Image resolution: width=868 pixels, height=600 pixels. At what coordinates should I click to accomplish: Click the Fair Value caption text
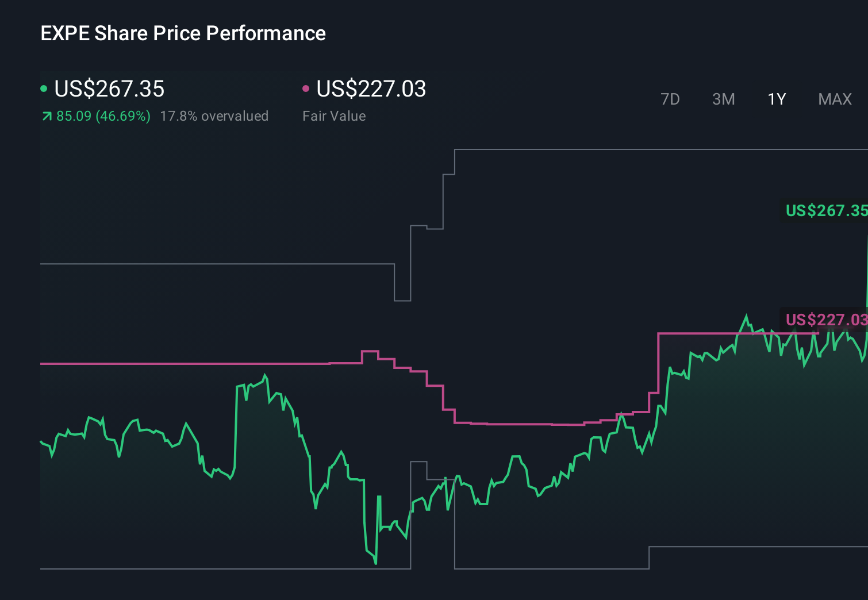(334, 116)
